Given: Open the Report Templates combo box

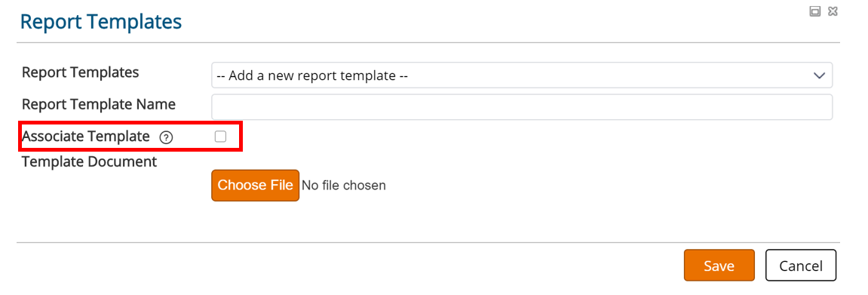Looking at the screenshot, I should click(x=521, y=75).
